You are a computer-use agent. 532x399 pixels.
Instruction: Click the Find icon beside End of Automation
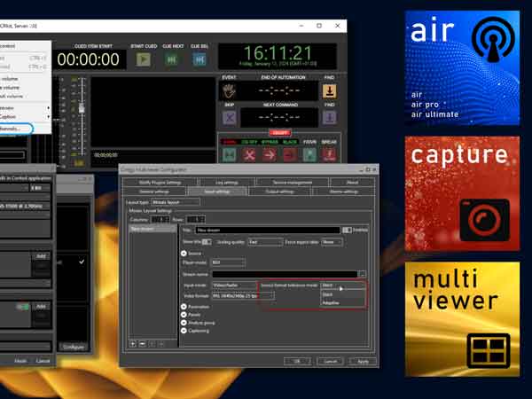(x=329, y=91)
